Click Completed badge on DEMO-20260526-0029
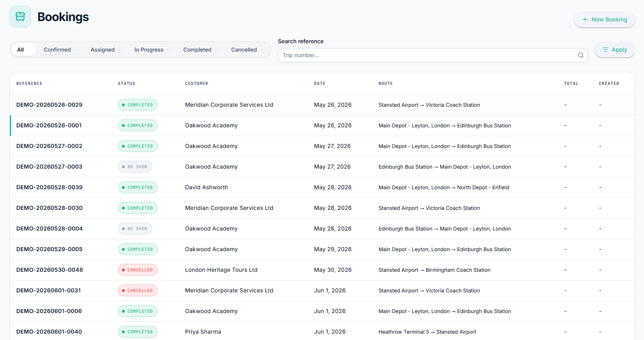This screenshot has height=340, width=644. tap(138, 105)
